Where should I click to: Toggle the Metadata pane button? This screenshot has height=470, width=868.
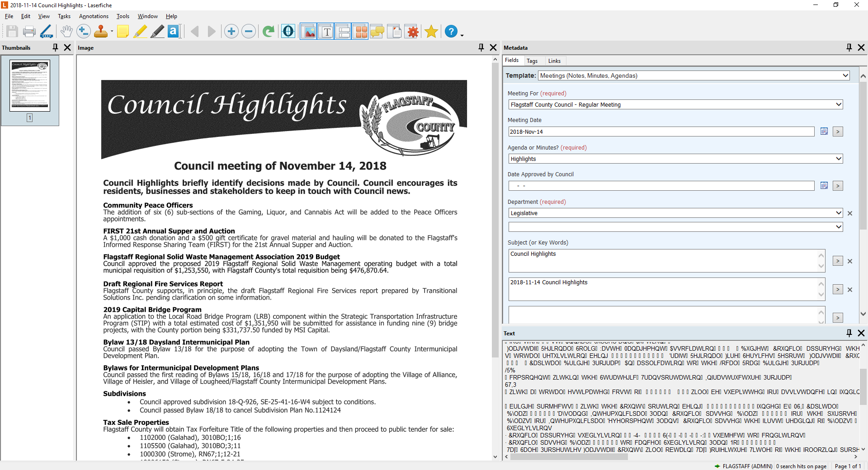click(x=343, y=31)
